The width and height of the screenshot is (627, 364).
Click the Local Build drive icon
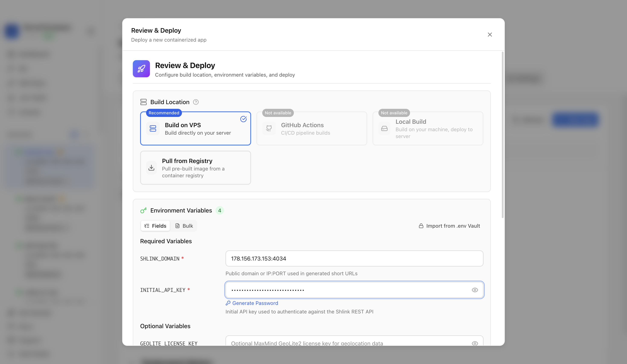coord(384,128)
